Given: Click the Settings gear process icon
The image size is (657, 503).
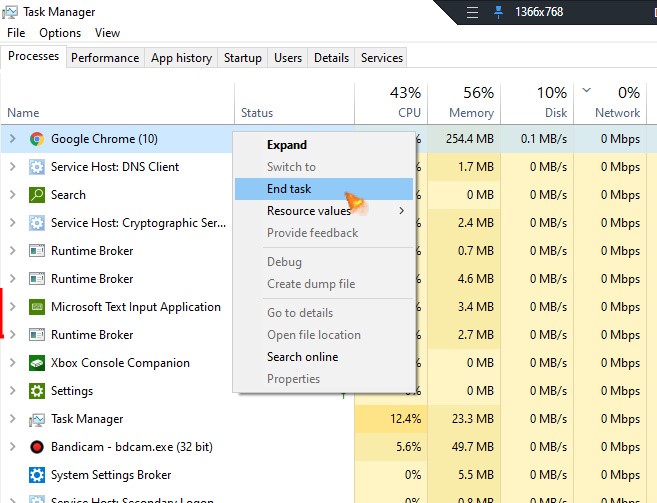Looking at the screenshot, I should pyautogui.click(x=37, y=391).
